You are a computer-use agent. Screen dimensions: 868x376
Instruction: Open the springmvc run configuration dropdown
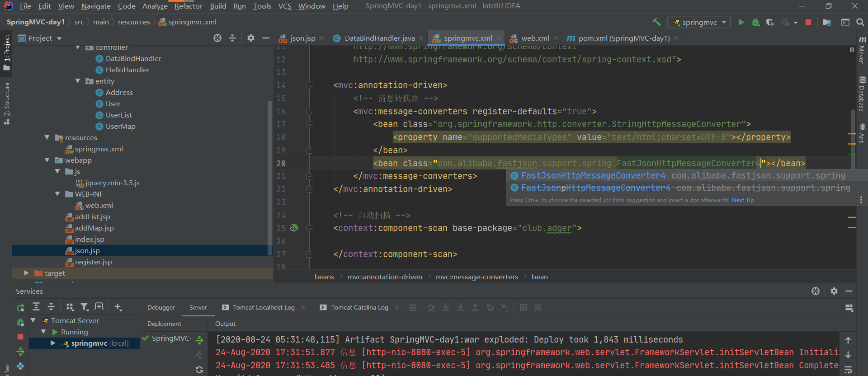(x=700, y=22)
